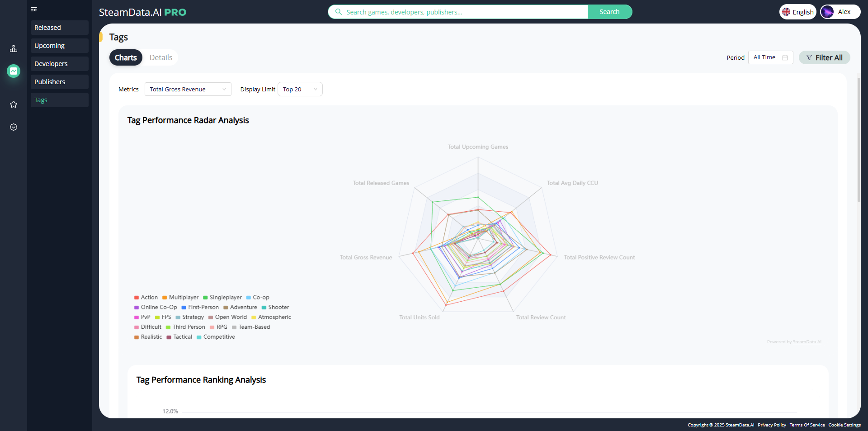Select the Publishers menu item
Screen dimensions: 868x431
tap(59, 81)
